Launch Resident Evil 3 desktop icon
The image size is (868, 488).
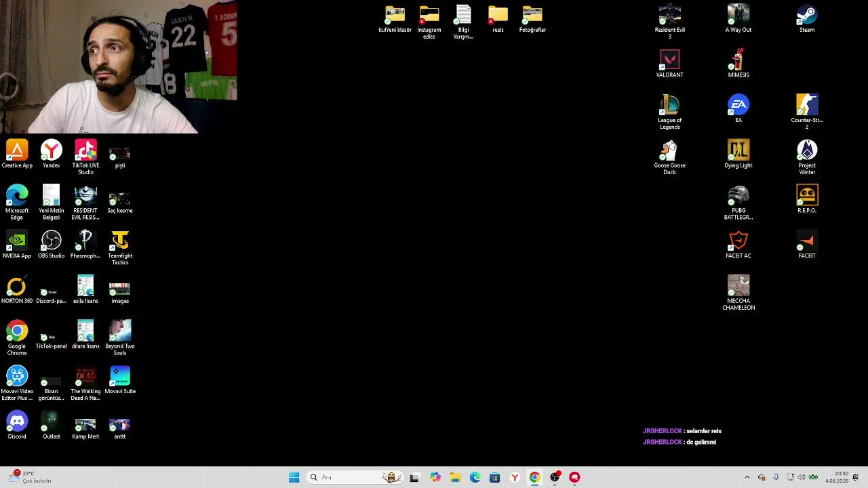670,22
